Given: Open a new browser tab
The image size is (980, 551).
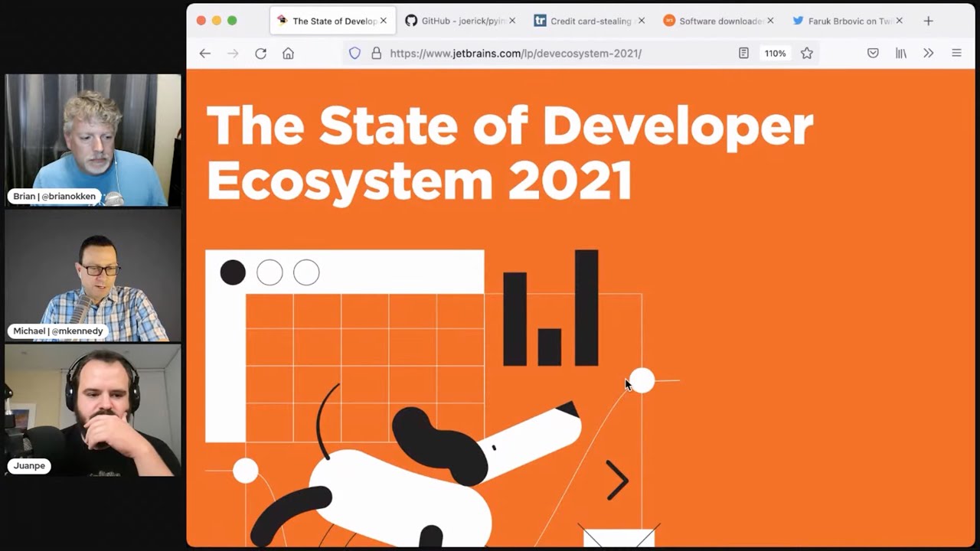Looking at the screenshot, I should 928,21.
